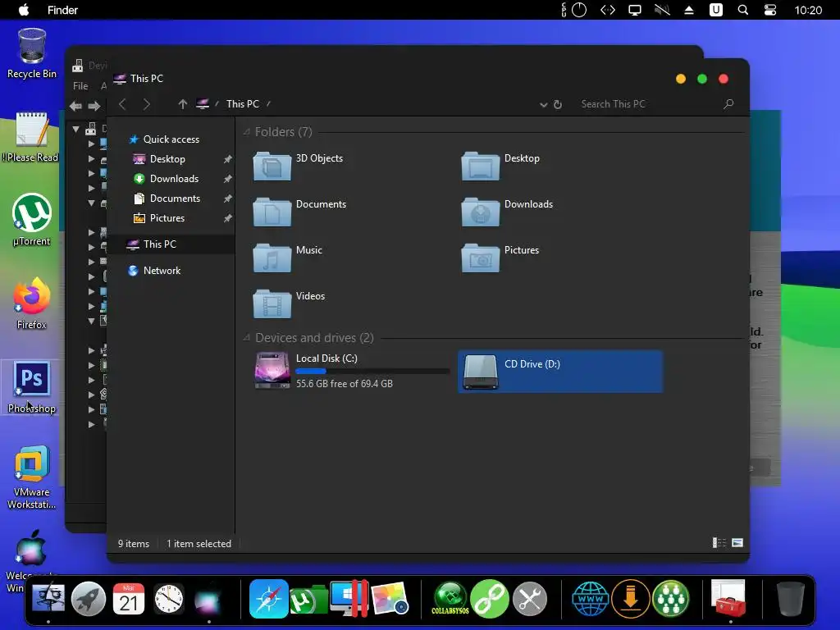Screen dimensions: 840x630
Task: Select the Videos folder
Action: pyautogui.click(x=289, y=304)
